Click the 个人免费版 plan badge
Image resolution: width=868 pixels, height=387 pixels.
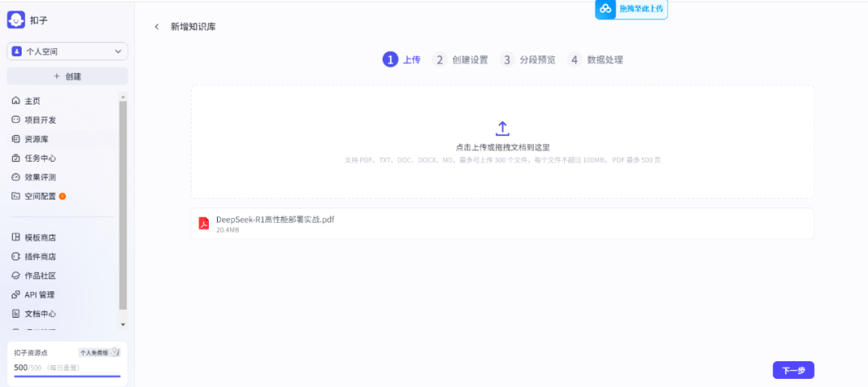pos(100,352)
